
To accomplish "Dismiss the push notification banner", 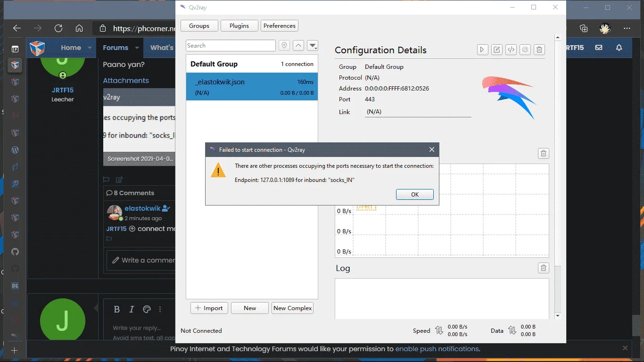I will pyautogui.click(x=625, y=348).
